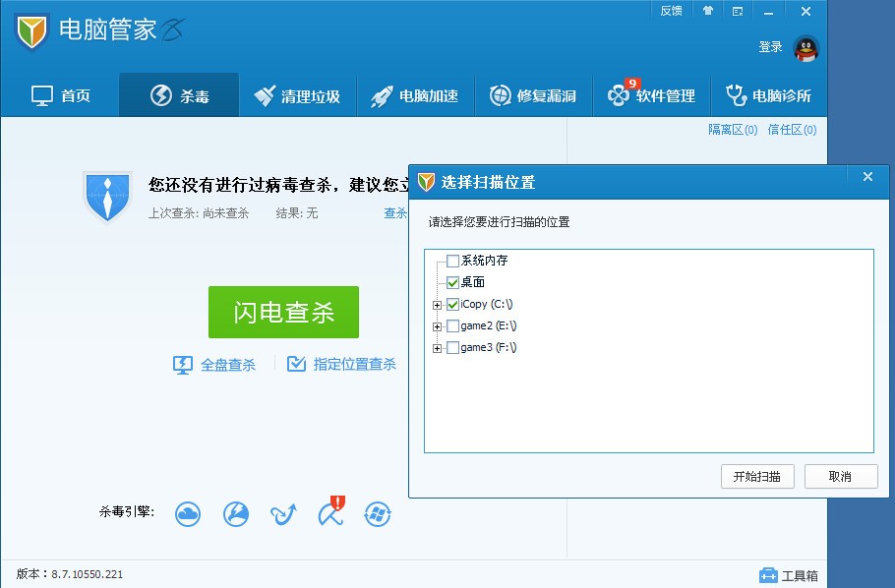This screenshot has height=588, width=895.
Task: Click the 全盘查杀 monitor icon
Action: pos(183,365)
